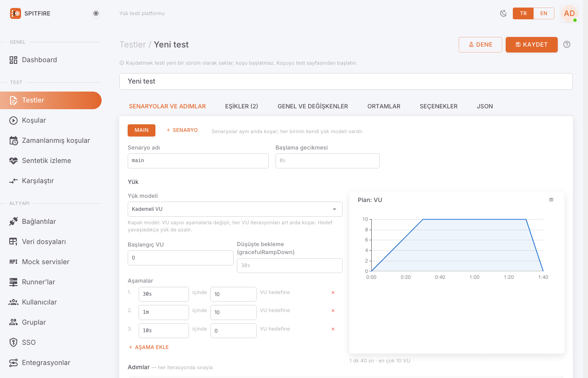Image resolution: width=588 pixels, height=378 pixels.
Task: Remove stage 1 with the red X
Action: pyautogui.click(x=333, y=293)
